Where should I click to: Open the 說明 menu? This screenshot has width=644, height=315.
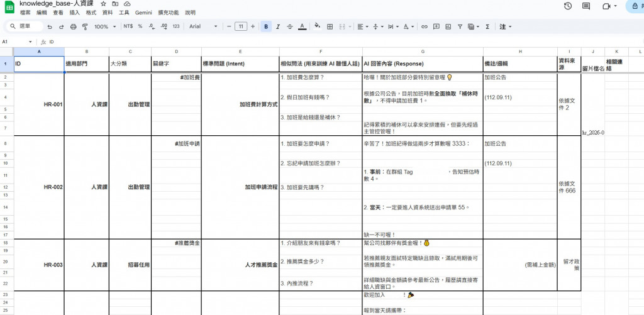click(x=190, y=13)
